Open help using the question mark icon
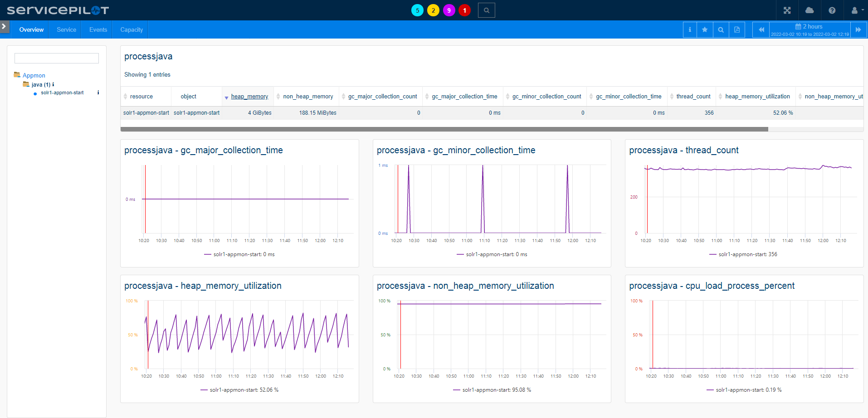 [x=832, y=10]
